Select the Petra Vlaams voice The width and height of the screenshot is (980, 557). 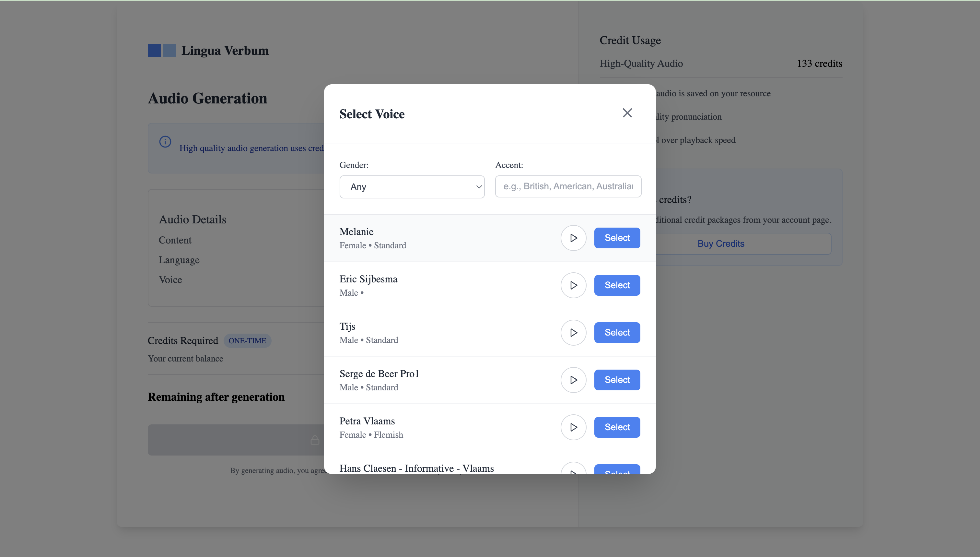(617, 428)
